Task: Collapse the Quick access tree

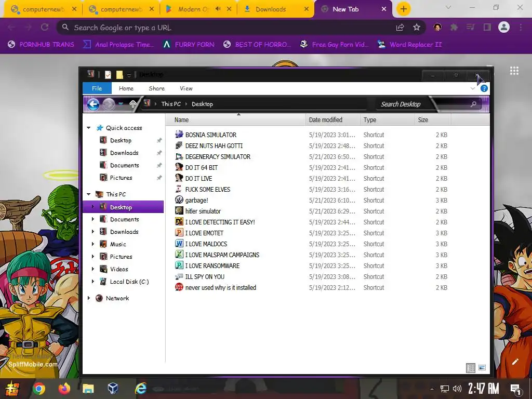Action: click(88, 128)
